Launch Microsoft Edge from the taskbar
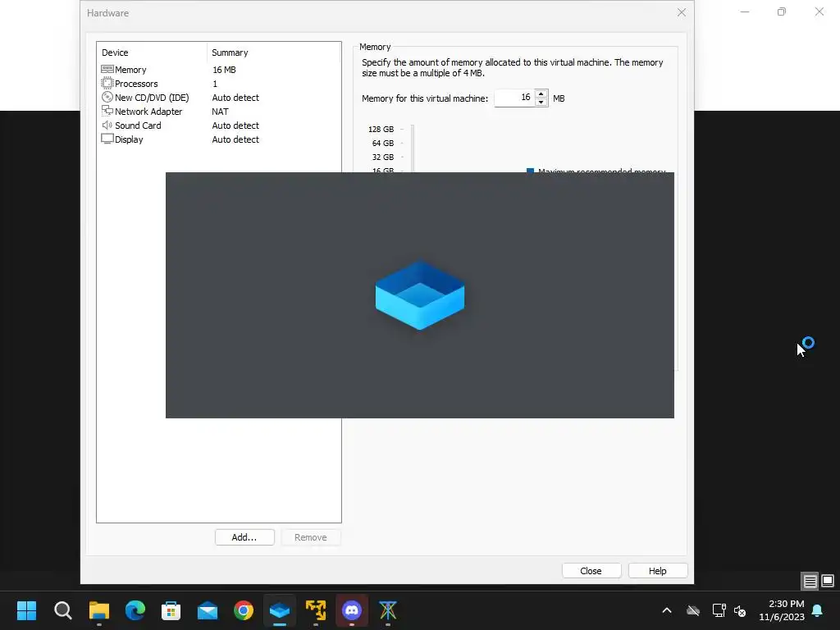The image size is (840, 630). (x=135, y=610)
